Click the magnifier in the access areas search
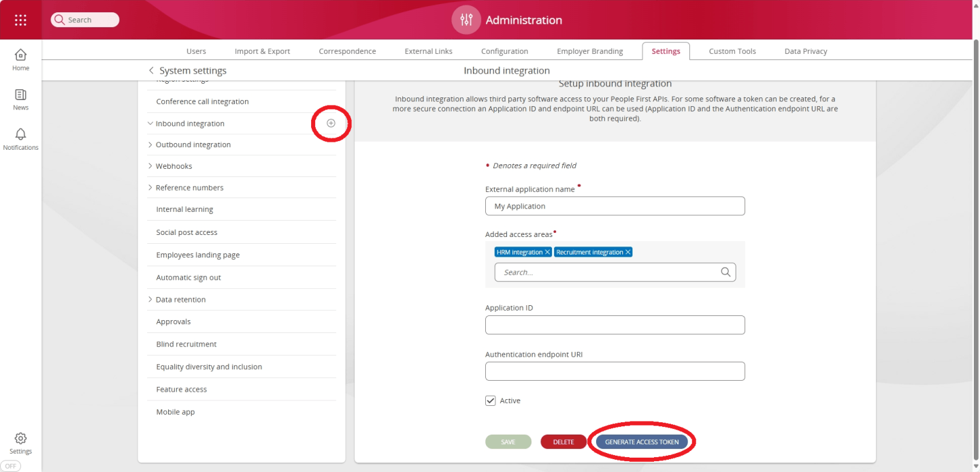Screen dimensions: 980x472 click(727, 272)
